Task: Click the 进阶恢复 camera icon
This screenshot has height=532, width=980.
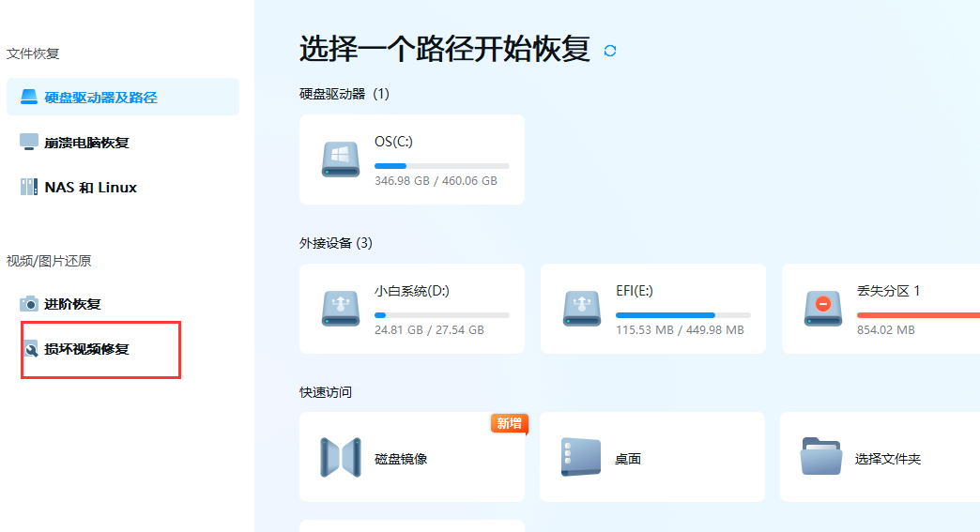Action: [x=29, y=304]
